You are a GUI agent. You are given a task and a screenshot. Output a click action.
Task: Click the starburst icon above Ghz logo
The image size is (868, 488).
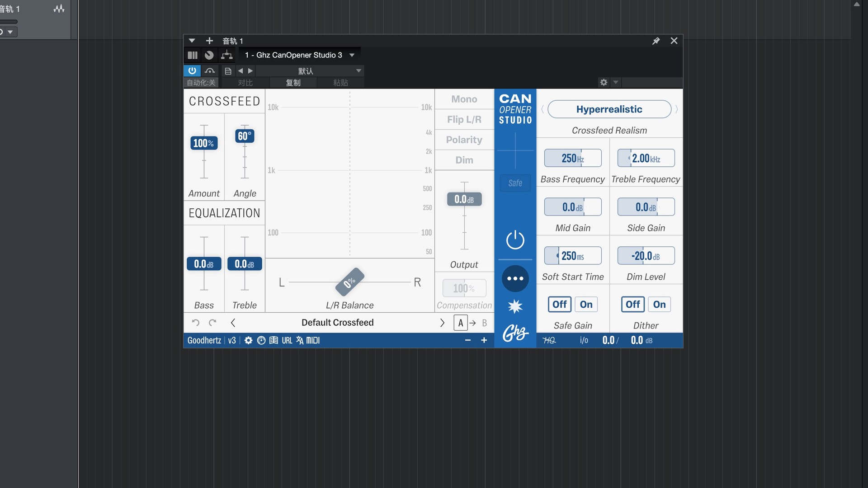[515, 306]
